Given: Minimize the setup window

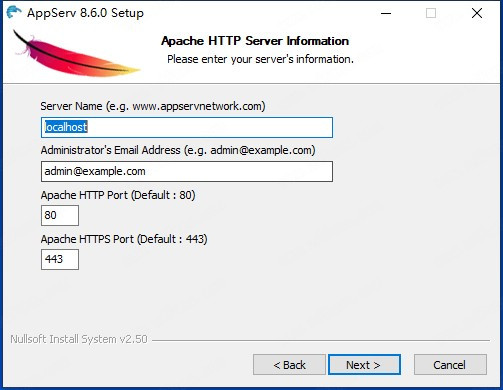Looking at the screenshot, I should [x=386, y=13].
